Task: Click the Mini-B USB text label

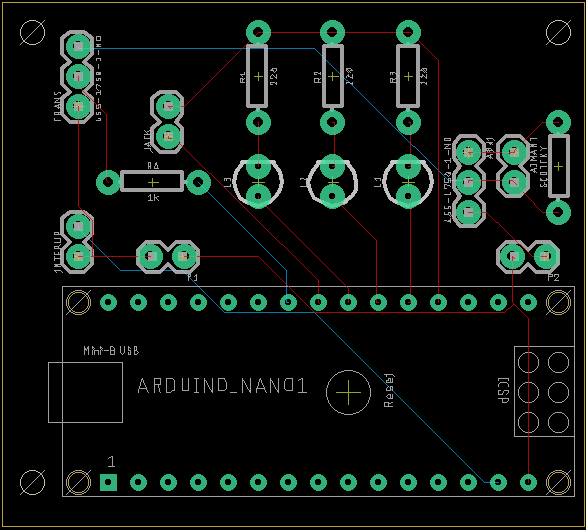Action: pyautogui.click(x=111, y=351)
